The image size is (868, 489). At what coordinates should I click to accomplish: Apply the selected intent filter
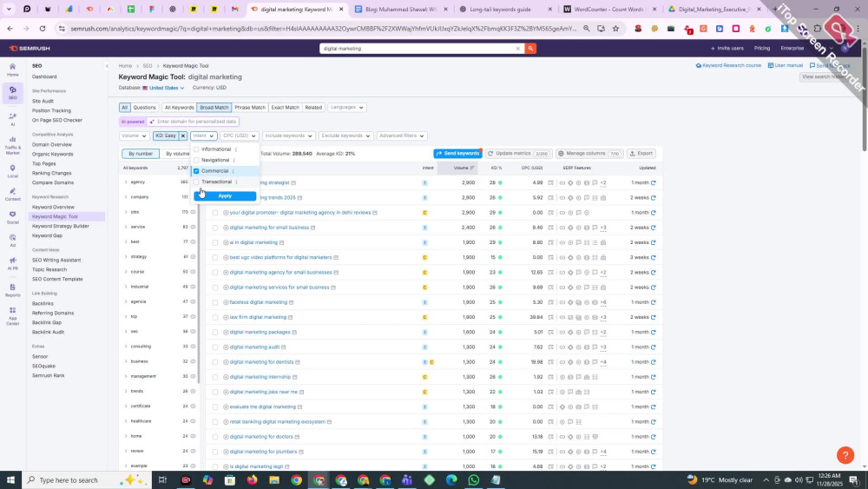tap(225, 196)
